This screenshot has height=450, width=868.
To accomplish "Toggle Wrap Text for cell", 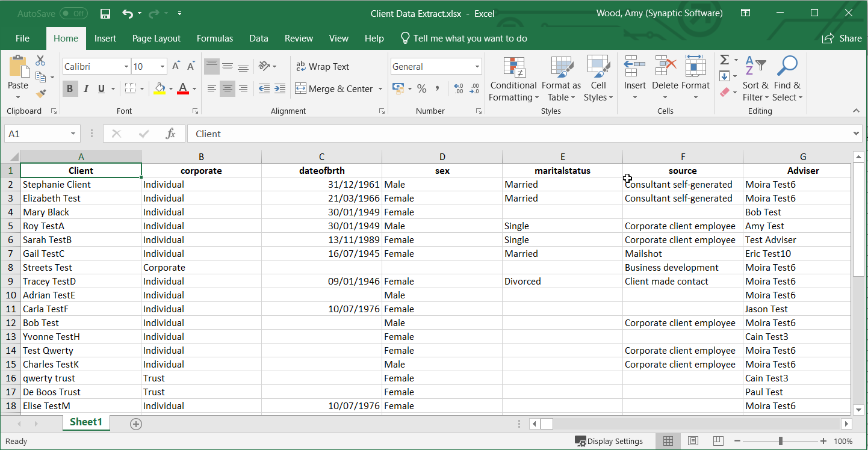I will coord(322,67).
